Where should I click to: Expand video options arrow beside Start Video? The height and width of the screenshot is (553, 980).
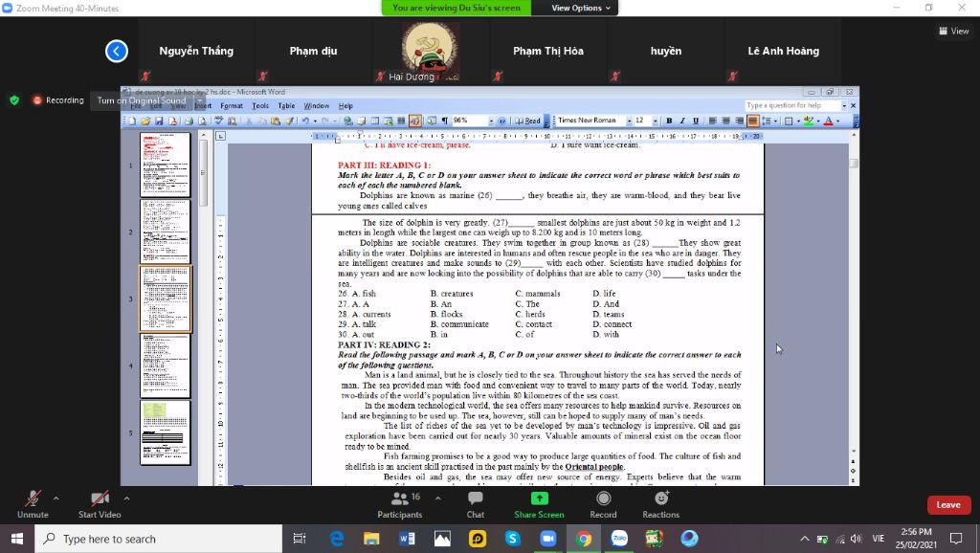(127, 498)
